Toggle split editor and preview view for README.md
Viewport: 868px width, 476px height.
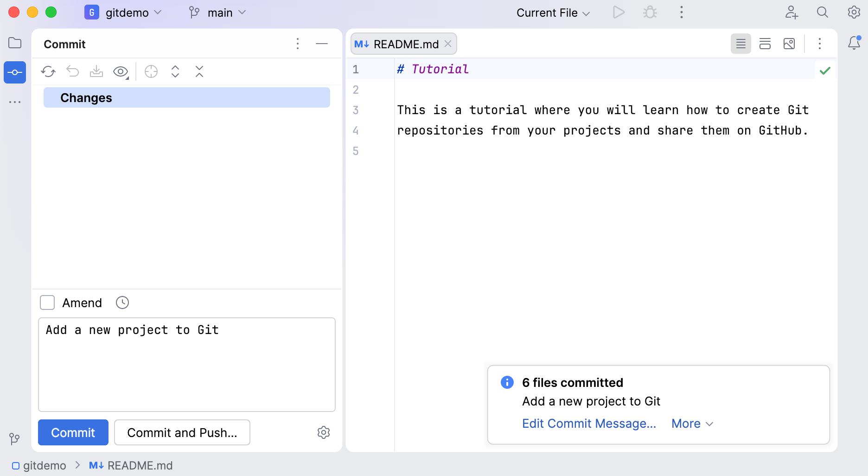click(x=765, y=44)
